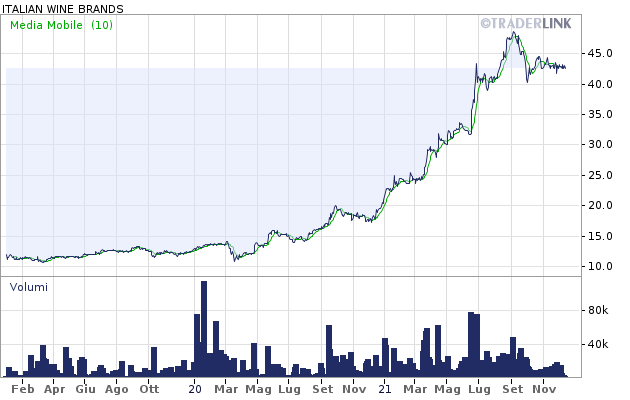Click the 80k volume axis label
Viewport: 630px width, 400px height.
point(598,310)
